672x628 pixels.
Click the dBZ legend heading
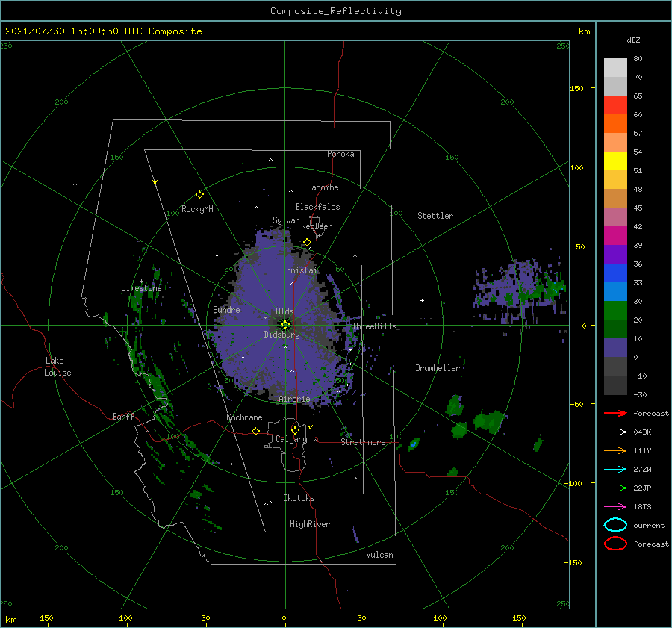633,40
